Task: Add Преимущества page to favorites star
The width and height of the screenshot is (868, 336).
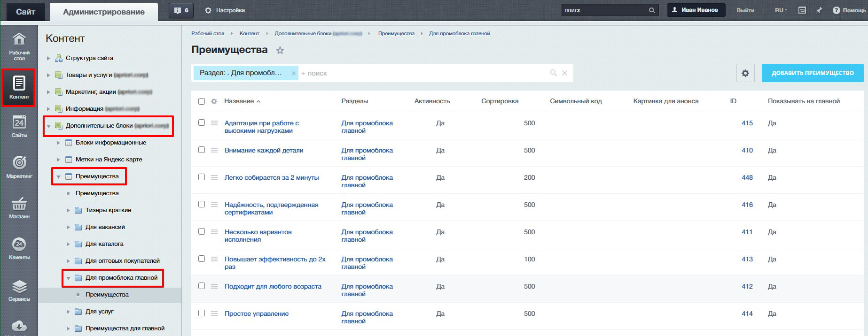Action: point(280,50)
